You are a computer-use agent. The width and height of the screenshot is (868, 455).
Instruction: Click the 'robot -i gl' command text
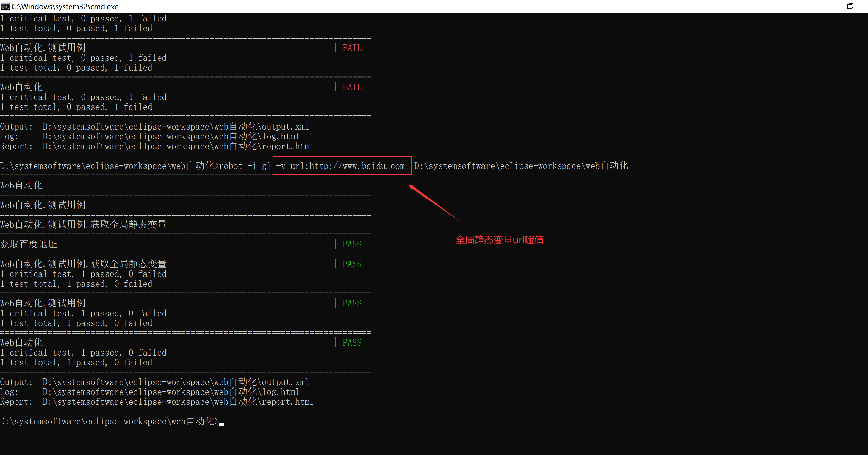245,166
